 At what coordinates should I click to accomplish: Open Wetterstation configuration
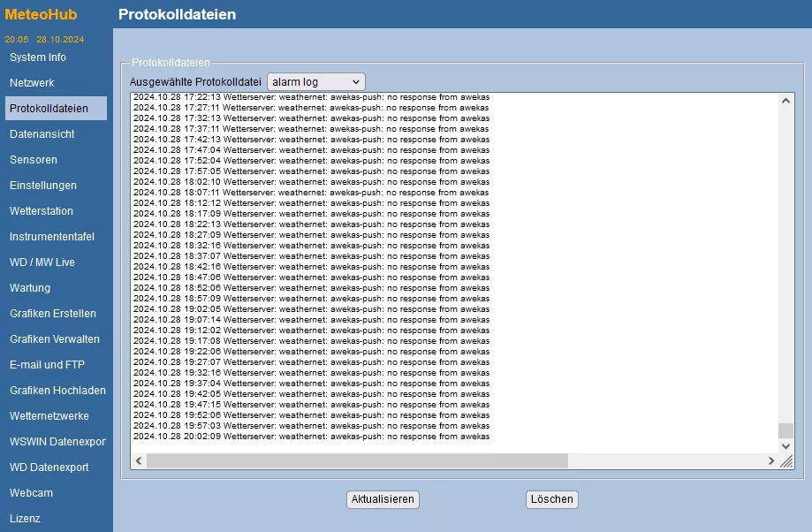[x=42, y=211]
